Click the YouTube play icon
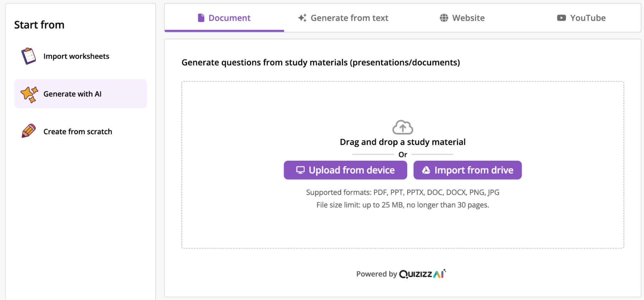The width and height of the screenshot is (644, 300). [x=562, y=18]
